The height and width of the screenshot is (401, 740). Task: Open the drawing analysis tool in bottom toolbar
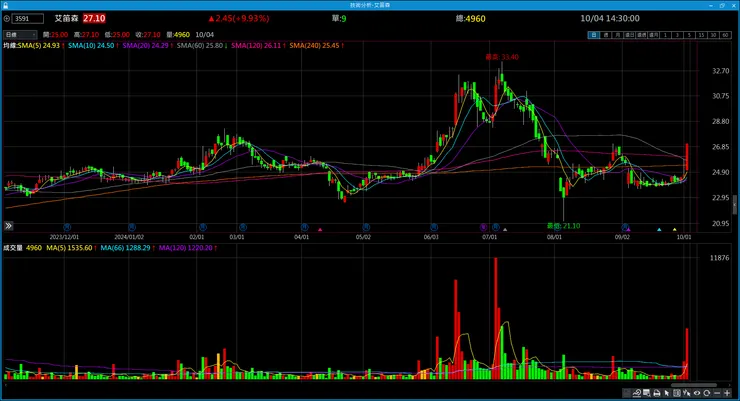coord(637,393)
